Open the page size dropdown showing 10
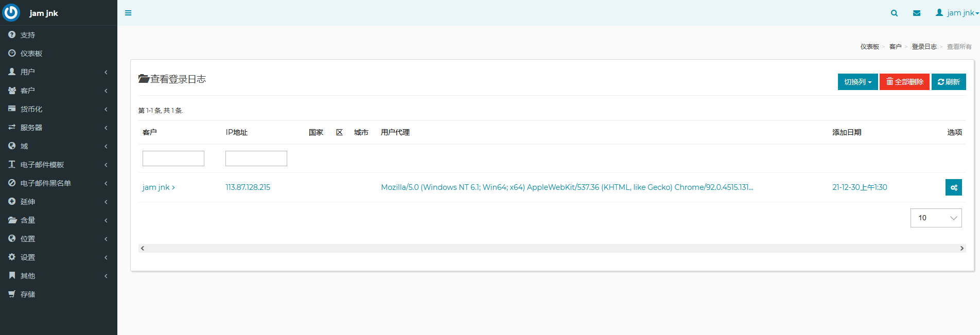980x335 pixels. click(x=936, y=218)
